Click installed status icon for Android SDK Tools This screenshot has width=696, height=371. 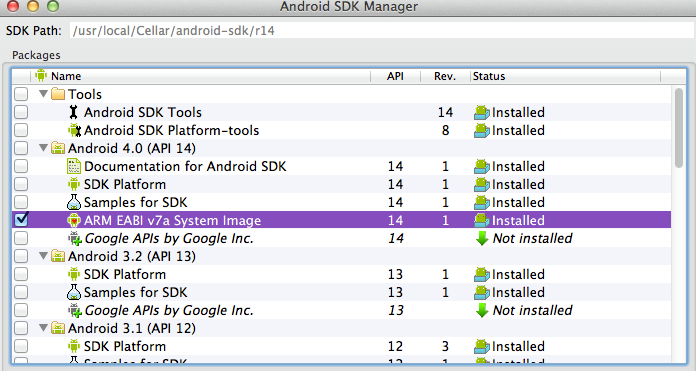[482, 113]
